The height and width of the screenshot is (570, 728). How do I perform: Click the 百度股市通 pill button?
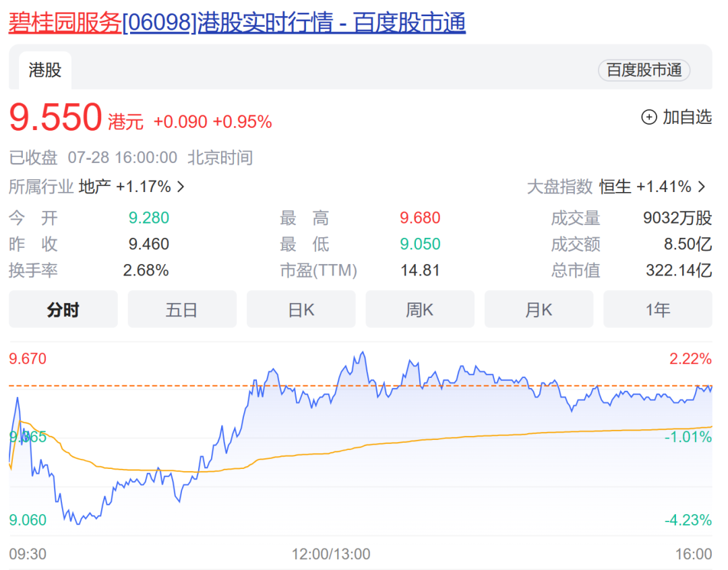click(644, 70)
